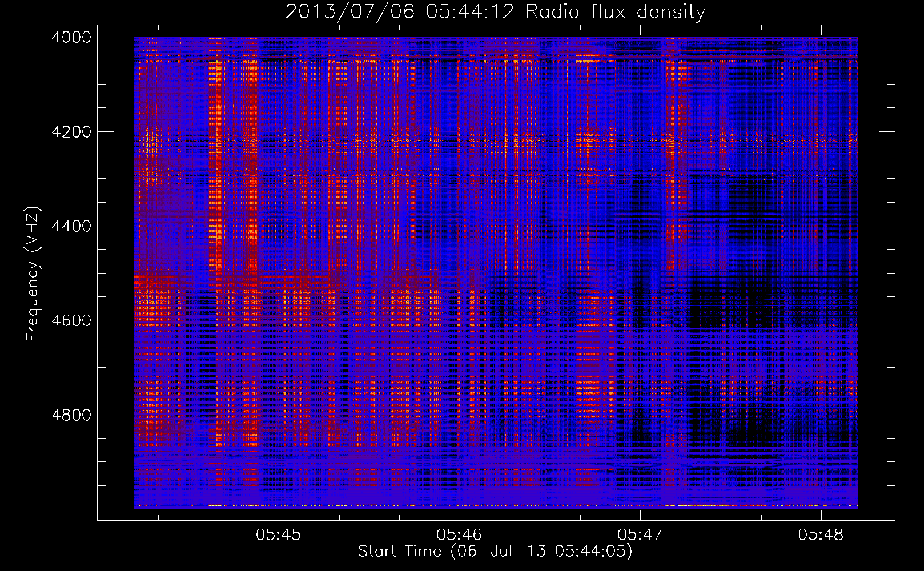
Task: Click the 4200 frequency tick label
Action: [71, 132]
